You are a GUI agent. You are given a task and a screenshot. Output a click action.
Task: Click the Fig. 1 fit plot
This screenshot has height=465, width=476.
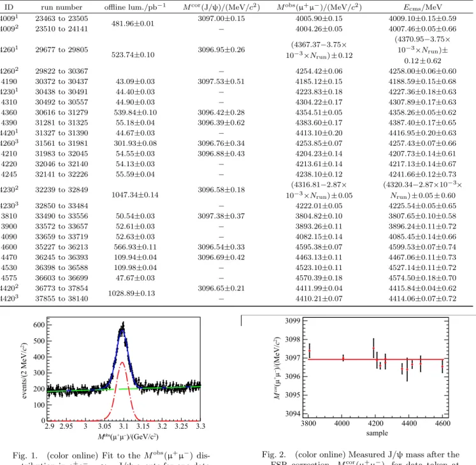pos(124,369)
